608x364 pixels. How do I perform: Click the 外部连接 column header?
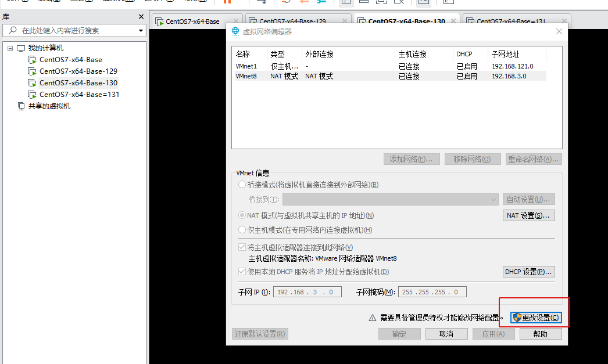349,54
